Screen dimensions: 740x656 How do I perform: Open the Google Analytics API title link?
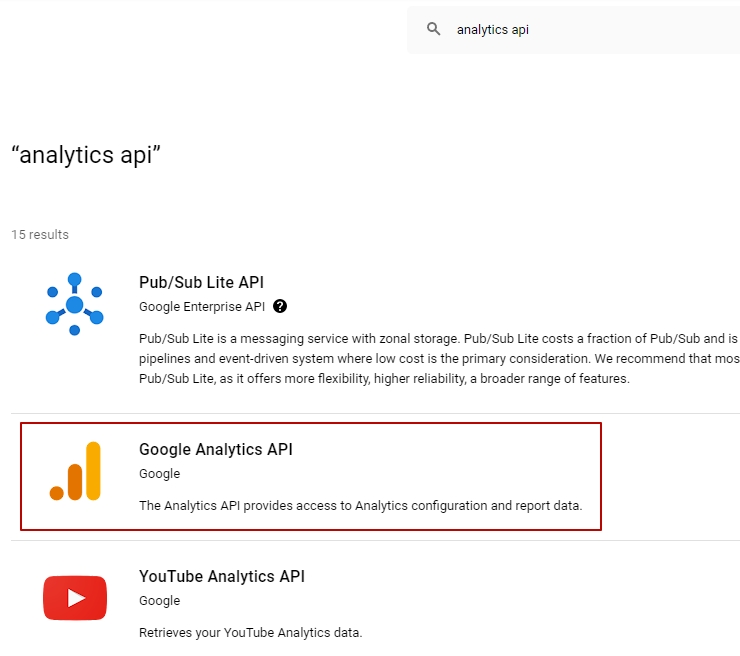point(215,450)
